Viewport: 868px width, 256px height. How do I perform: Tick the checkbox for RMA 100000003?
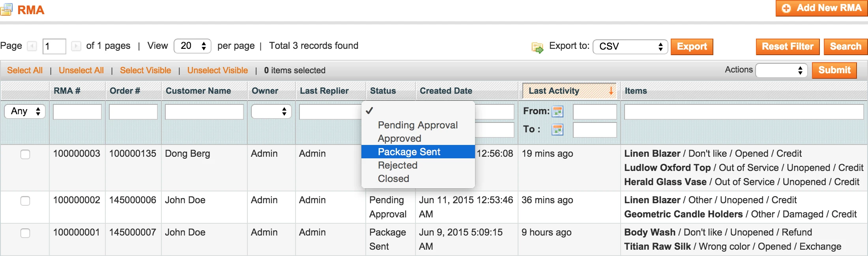[x=25, y=154]
